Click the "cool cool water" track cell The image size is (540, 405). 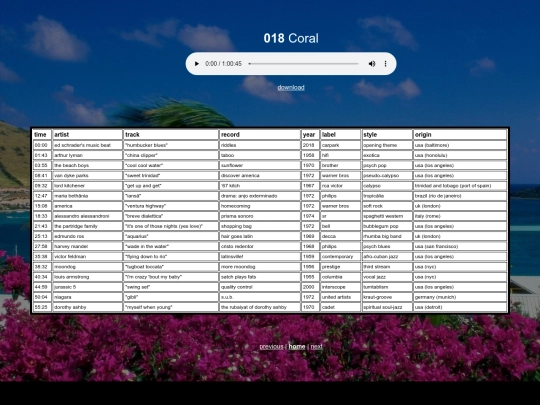coord(171,165)
